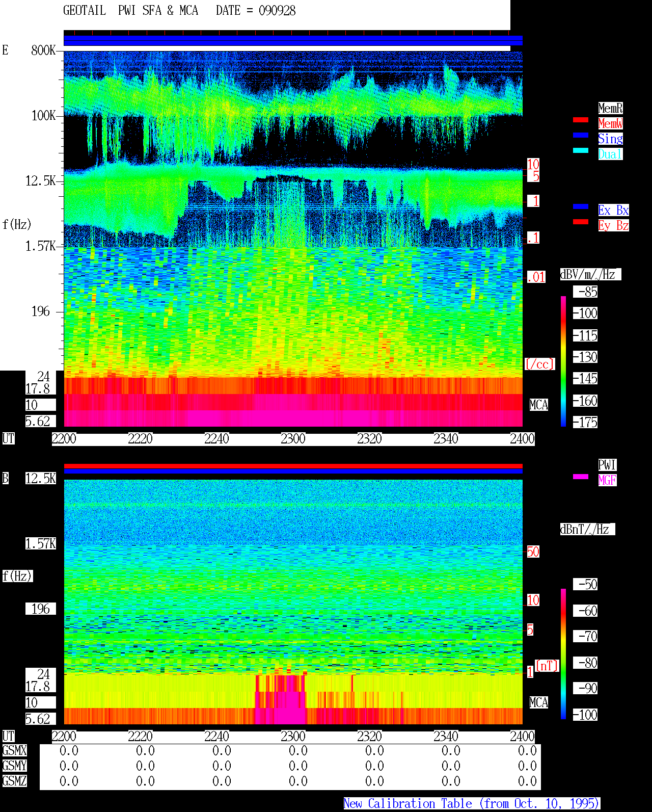The image size is (652, 812).
Task: Click the -115 color scale value
Action: click(586, 335)
